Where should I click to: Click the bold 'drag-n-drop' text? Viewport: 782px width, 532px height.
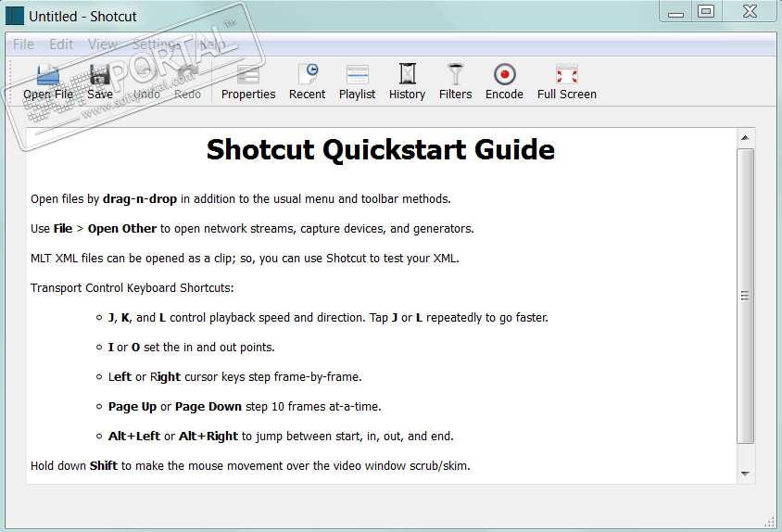point(140,199)
